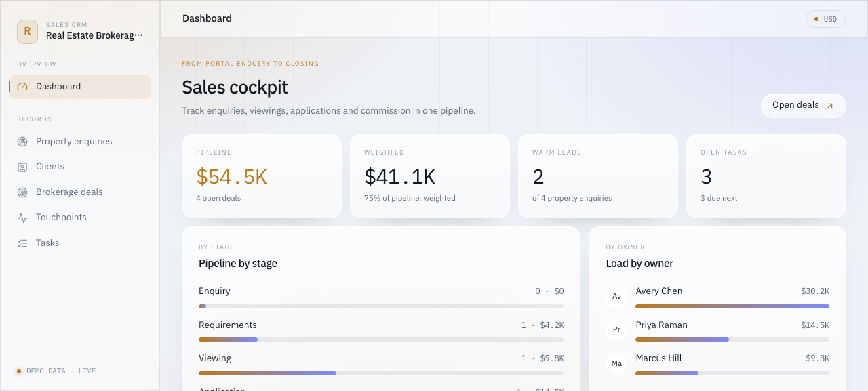The width and height of the screenshot is (868, 391).
Task: Click the Property enquiries target icon
Action: [x=22, y=142]
